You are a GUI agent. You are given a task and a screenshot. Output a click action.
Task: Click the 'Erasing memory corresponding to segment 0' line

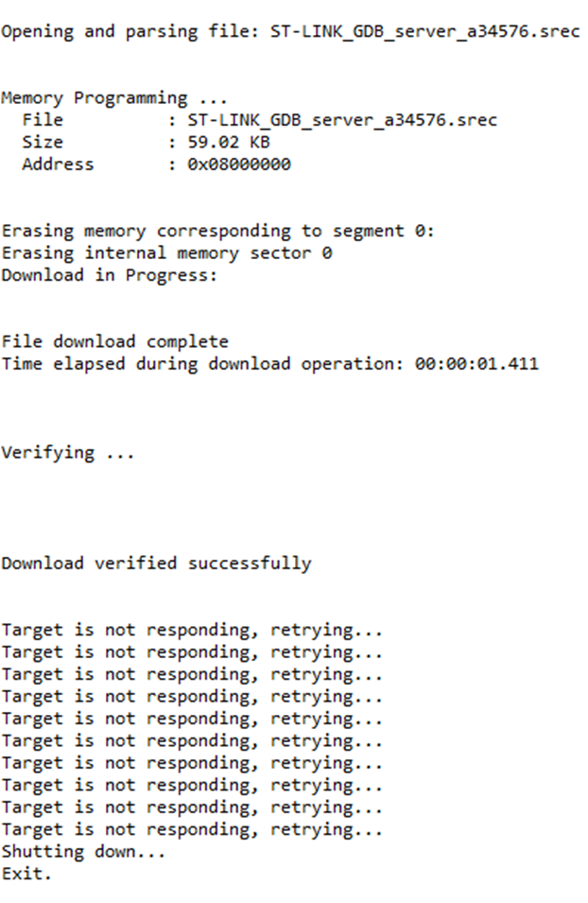217,232
